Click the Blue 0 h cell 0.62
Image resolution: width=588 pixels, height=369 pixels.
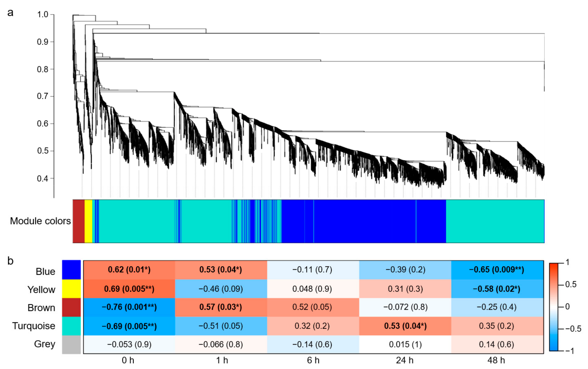129,270
